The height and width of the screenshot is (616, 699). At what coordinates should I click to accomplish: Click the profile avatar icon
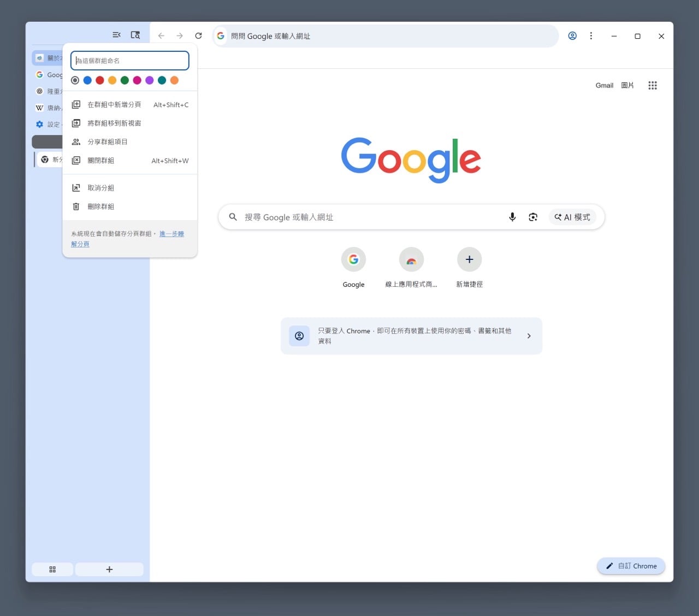pyautogui.click(x=572, y=35)
